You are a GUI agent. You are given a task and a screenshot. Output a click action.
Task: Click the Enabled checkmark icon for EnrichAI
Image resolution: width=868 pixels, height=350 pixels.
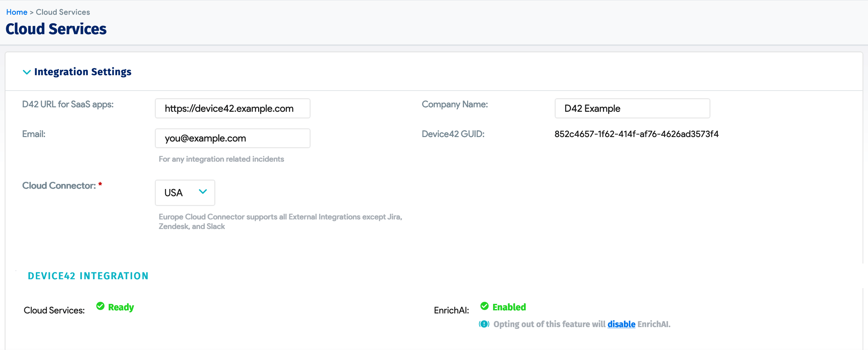(x=485, y=306)
